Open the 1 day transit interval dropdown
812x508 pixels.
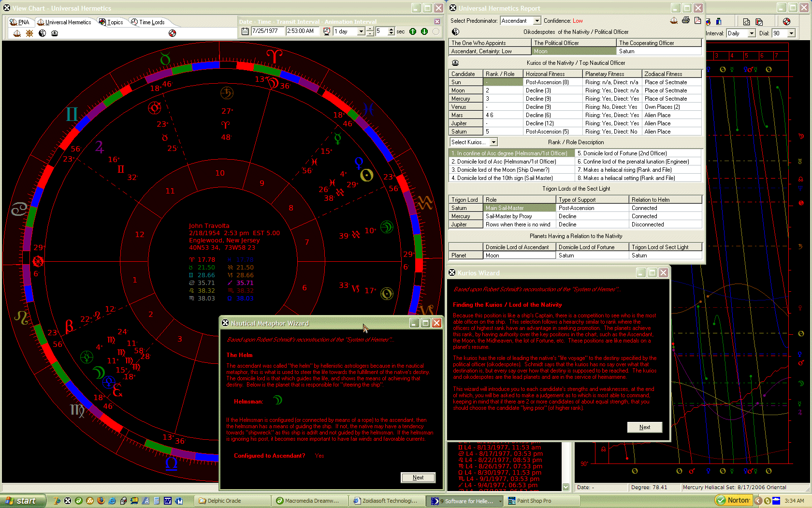coord(361,31)
